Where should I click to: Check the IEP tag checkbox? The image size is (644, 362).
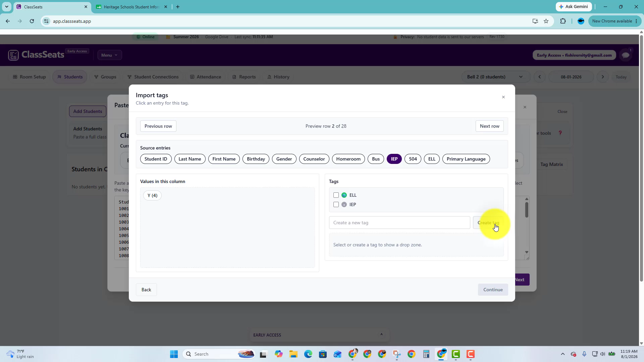coord(336,204)
